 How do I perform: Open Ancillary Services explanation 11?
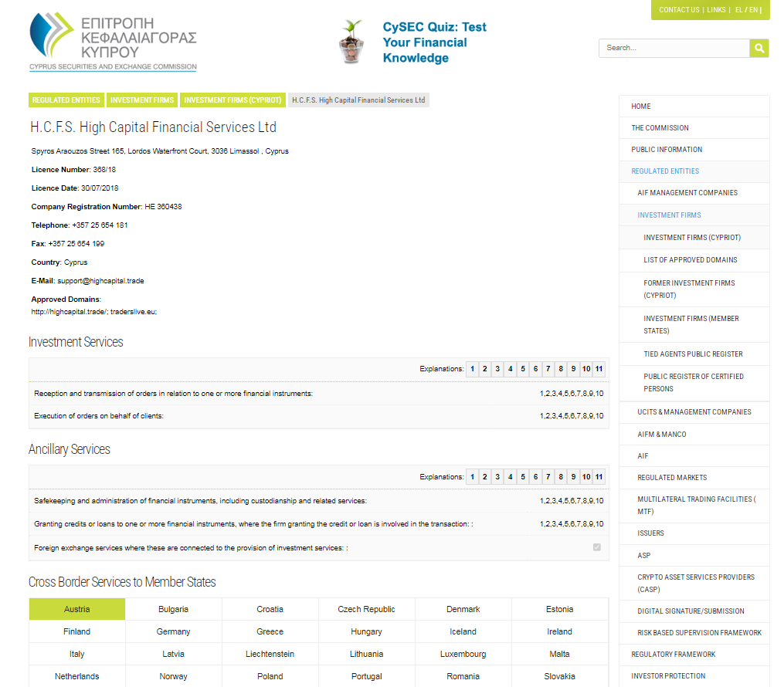point(599,476)
